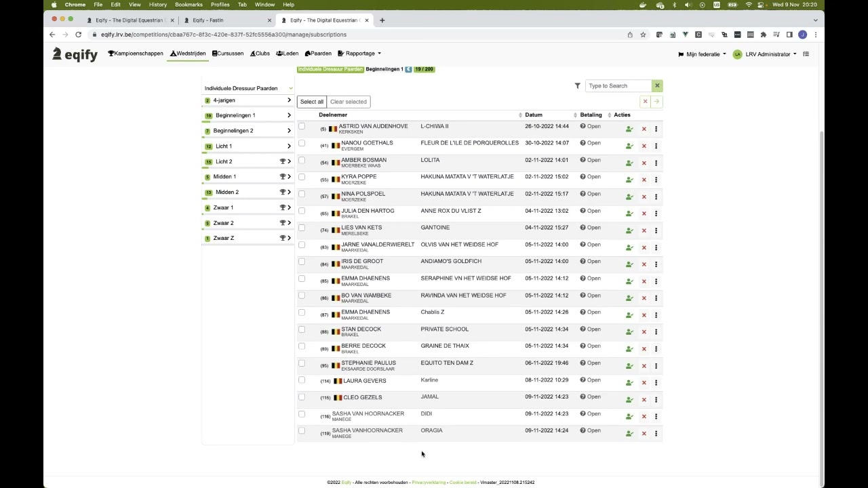Click the red X bulk action button above the table

coord(645,102)
